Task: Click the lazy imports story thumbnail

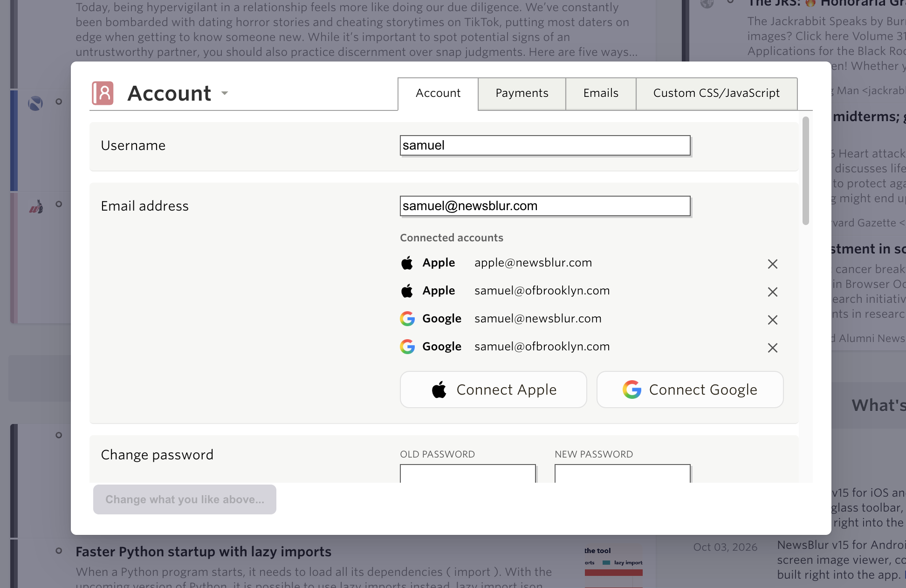Action: click(613, 567)
